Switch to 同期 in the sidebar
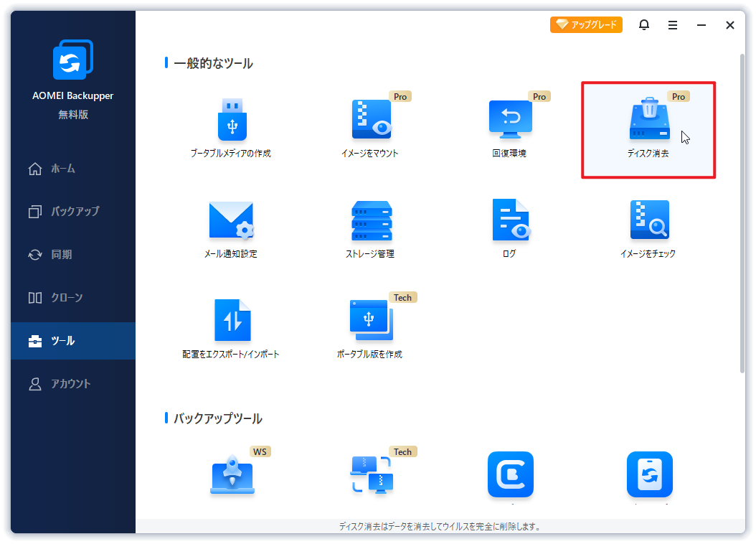Image resolution: width=756 pixels, height=544 pixels. point(73,255)
